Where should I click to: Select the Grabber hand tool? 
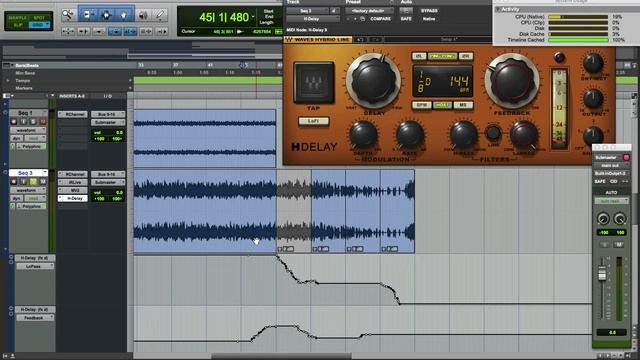[124, 16]
